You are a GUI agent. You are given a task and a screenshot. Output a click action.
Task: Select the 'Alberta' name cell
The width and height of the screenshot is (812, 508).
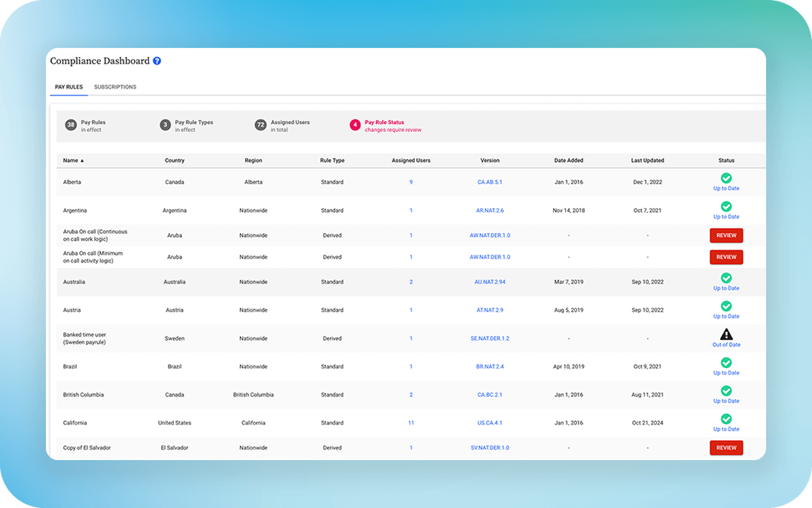click(72, 182)
